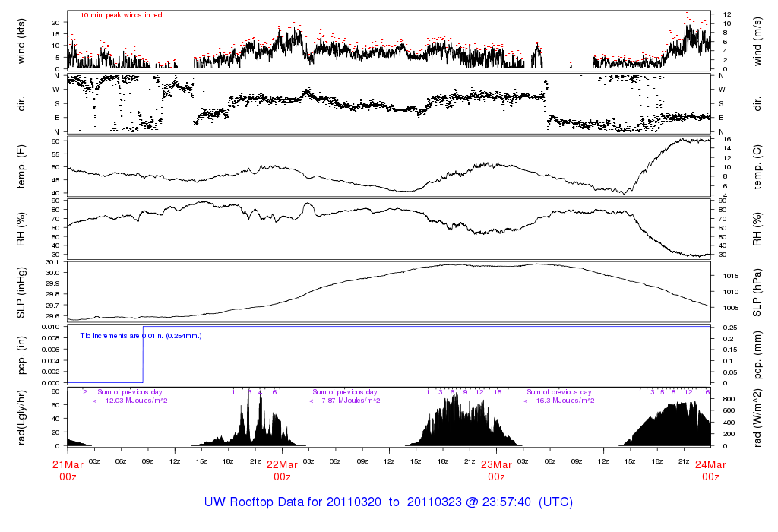Click the '0.010' tick on precipitation axis
The height and width of the screenshot is (532, 778).
coord(51,327)
